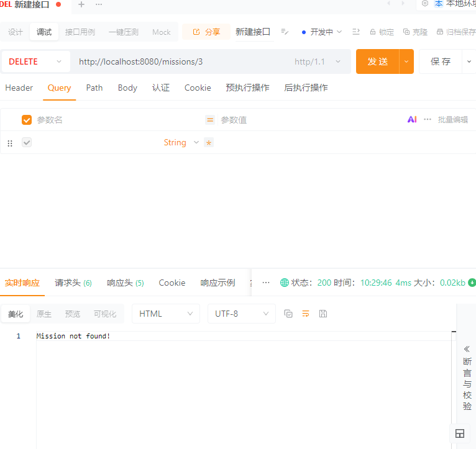Click the 分享 share button

(x=206, y=32)
